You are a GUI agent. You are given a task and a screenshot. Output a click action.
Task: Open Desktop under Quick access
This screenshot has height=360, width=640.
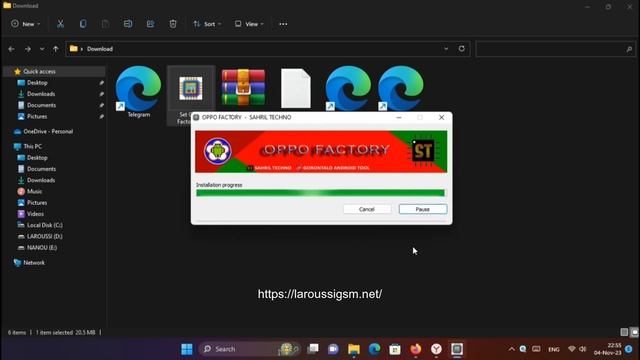pyautogui.click(x=37, y=83)
